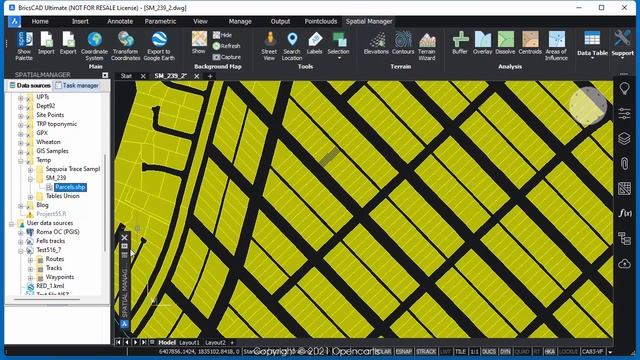Toggle TILE in status bar
Image resolution: width=640 pixels, height=360 pixels.
tap(460, 351)
